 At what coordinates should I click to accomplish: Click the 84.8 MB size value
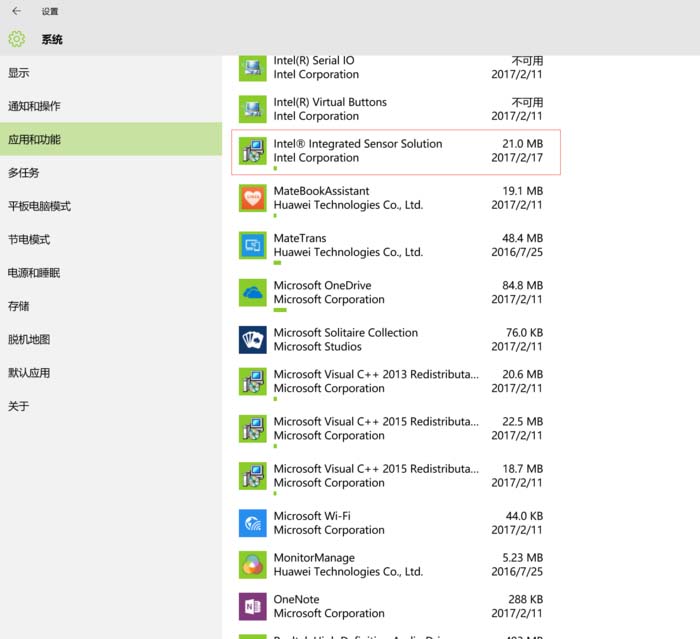522,285
